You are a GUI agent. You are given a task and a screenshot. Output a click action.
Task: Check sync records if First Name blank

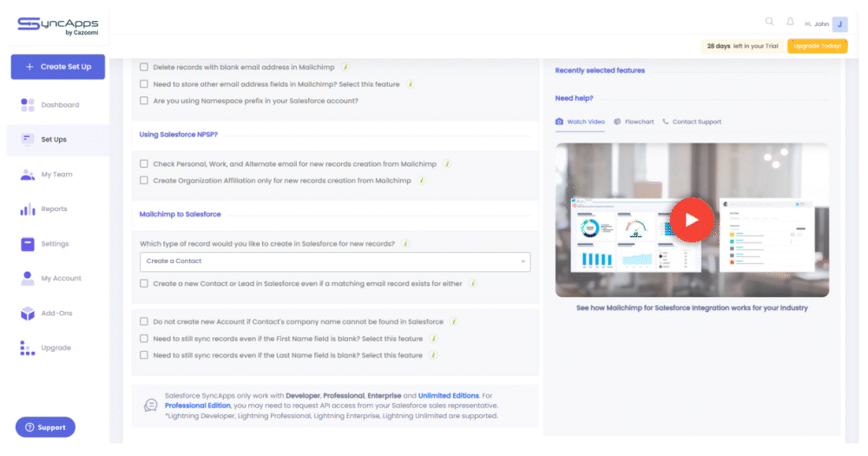[x=144, y=339]
